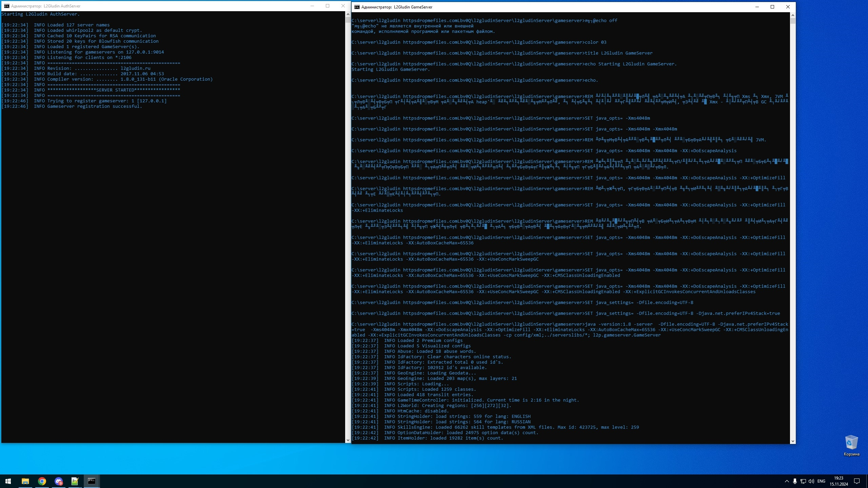The height and width of the screenshot is (488, 868).
Task: Click the 'Revision: l2gludin.ru' line
Action: tap(76, 68)
